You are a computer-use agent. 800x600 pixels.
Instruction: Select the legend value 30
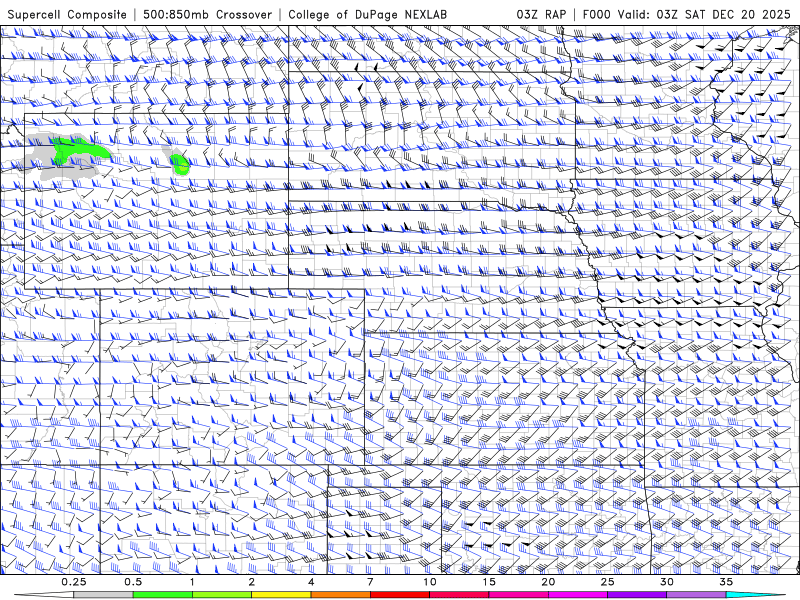tap(666, 582)
